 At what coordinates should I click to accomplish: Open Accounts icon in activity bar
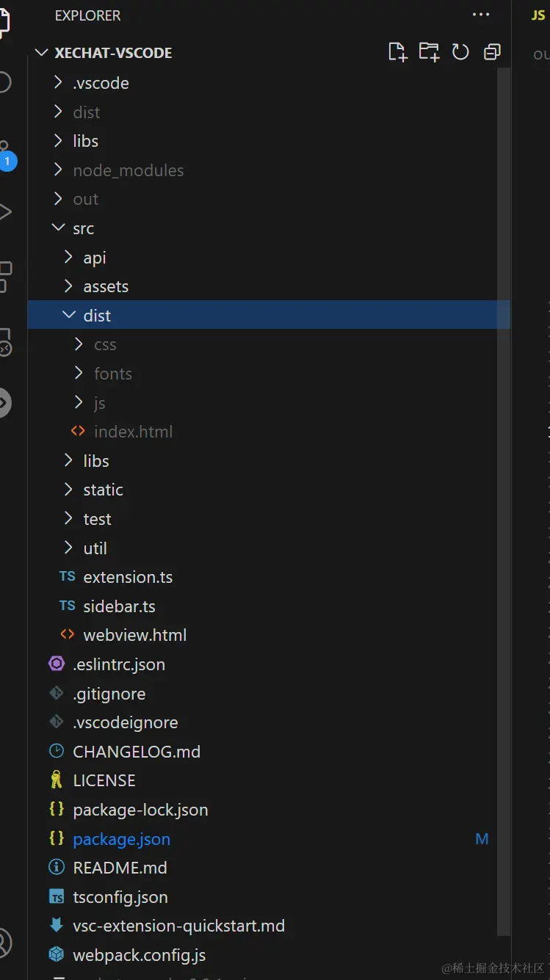(x=5, y=942)
